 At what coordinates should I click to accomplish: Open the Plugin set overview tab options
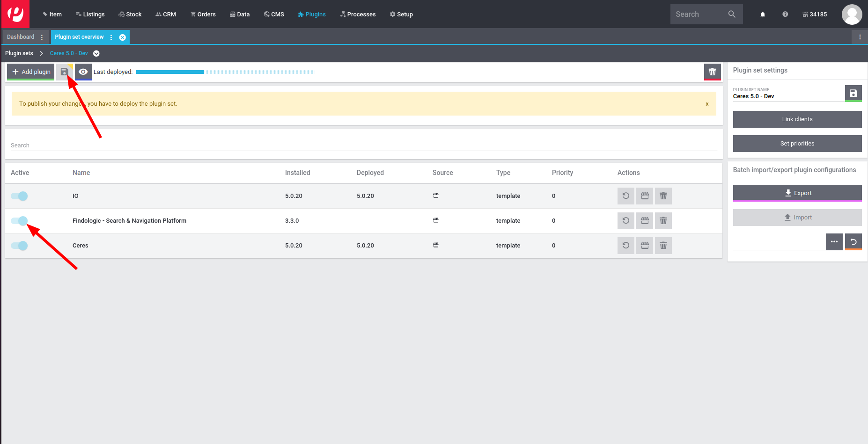click(111, 37)
